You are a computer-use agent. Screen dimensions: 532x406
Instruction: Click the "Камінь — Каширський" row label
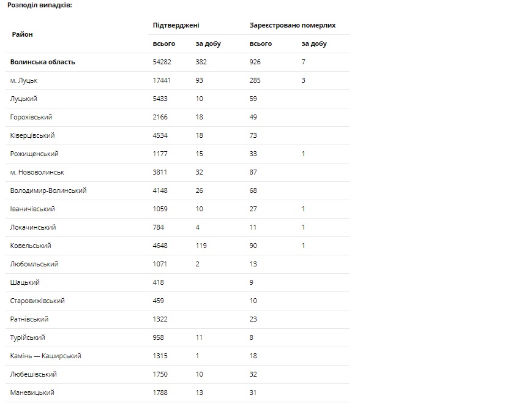(46, 356)
